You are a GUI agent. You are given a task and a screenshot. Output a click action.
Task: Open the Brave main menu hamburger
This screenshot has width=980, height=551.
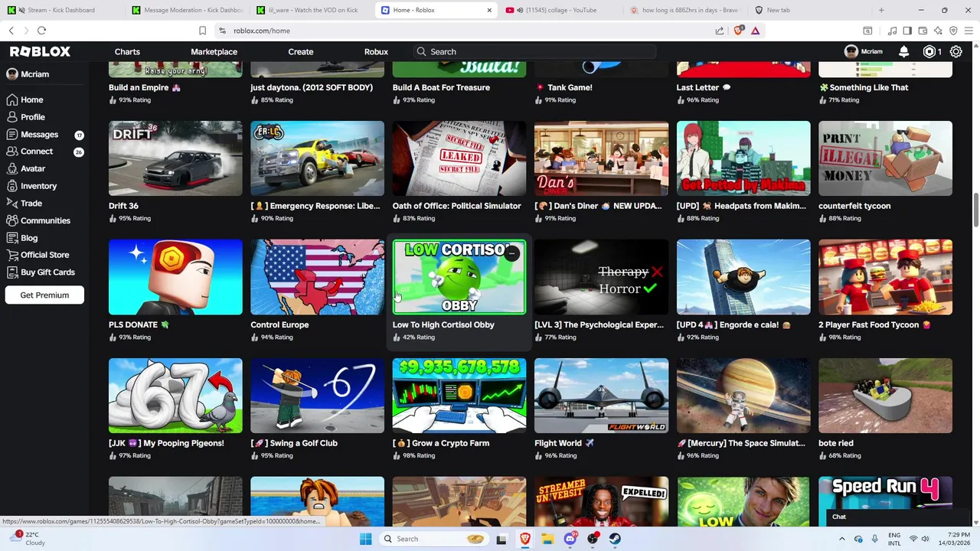[969, 31]
